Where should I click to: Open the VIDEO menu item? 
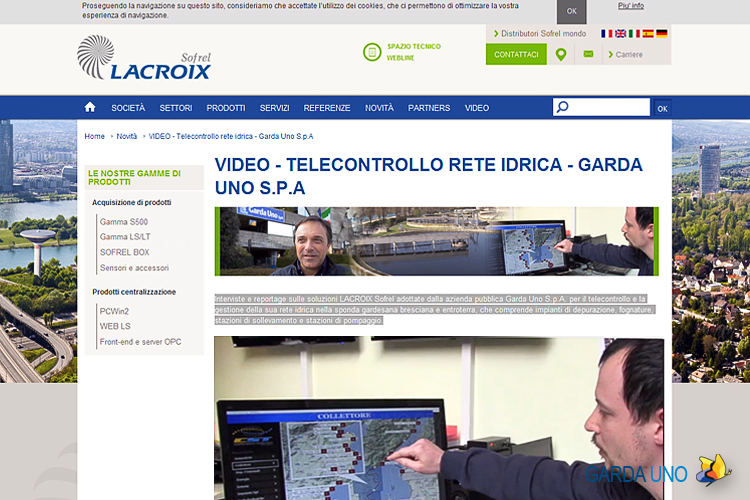tap(477, 108)
